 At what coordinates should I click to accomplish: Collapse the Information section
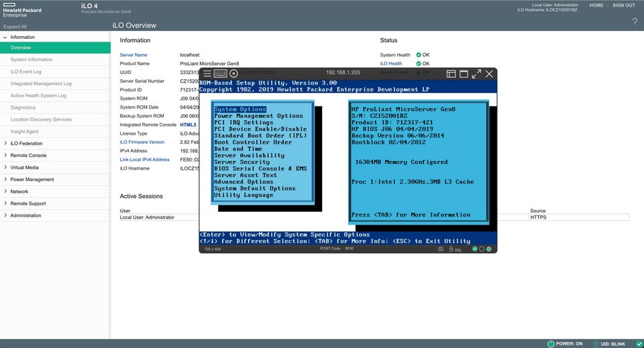(x=5, y=38)
